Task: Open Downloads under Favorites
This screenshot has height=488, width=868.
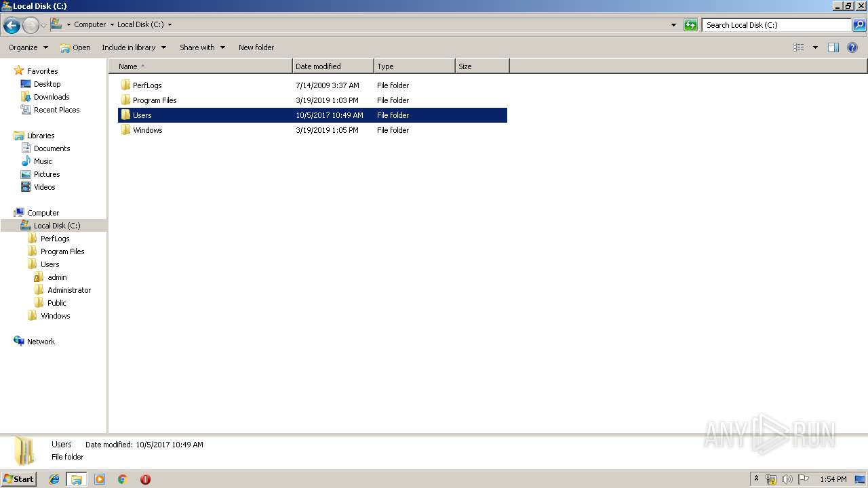Action: tap(52, 97)
